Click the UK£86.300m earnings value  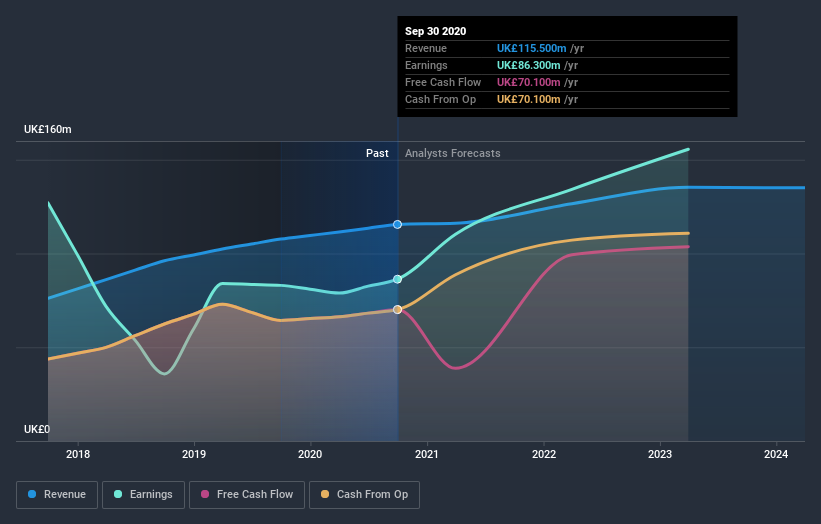(x=528, y=65)
